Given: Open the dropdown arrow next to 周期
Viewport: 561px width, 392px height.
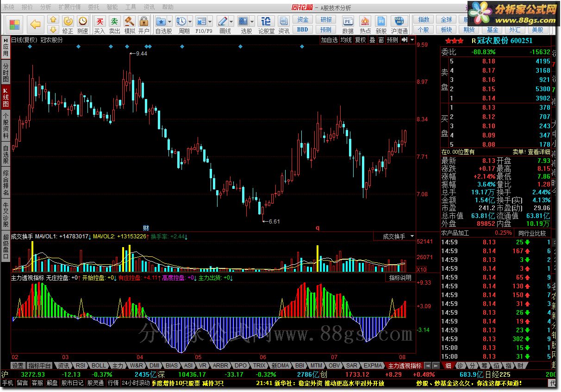Looking at the screenshot, I should (x=190, y=22).
